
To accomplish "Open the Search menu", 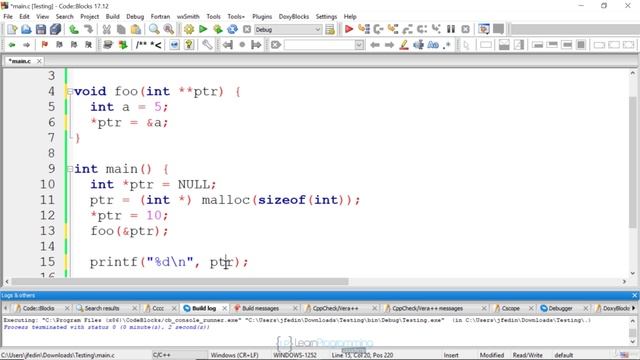I will click(x=64, y=16).
